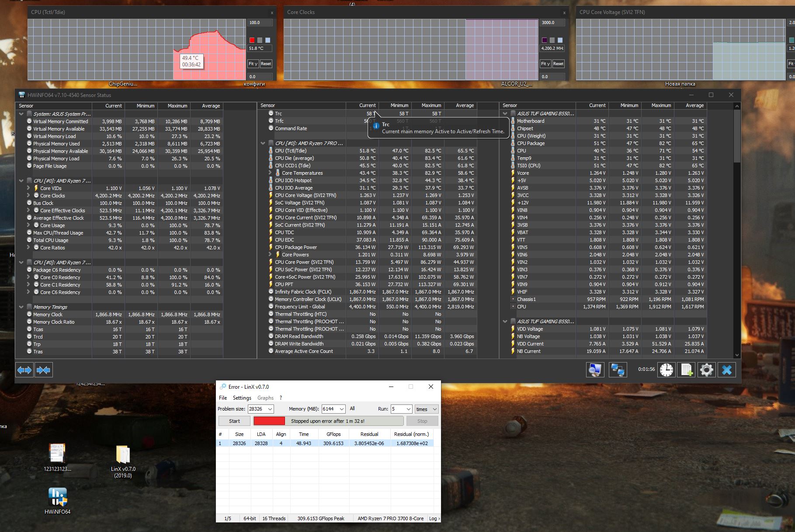
Task: Click the Start button in LinX
Action: click(234, 421)
